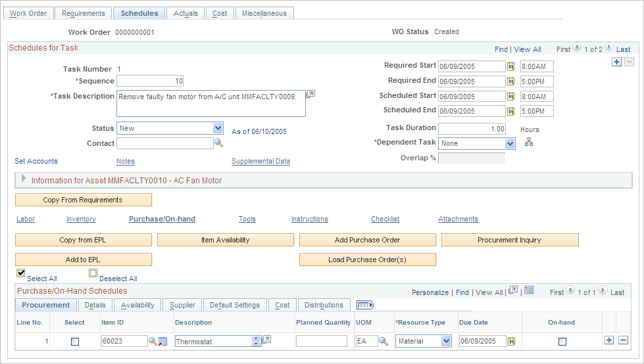Add a new task row with plus icon
This screenshot has width=644, height=364.
click(x=616, y=62)
